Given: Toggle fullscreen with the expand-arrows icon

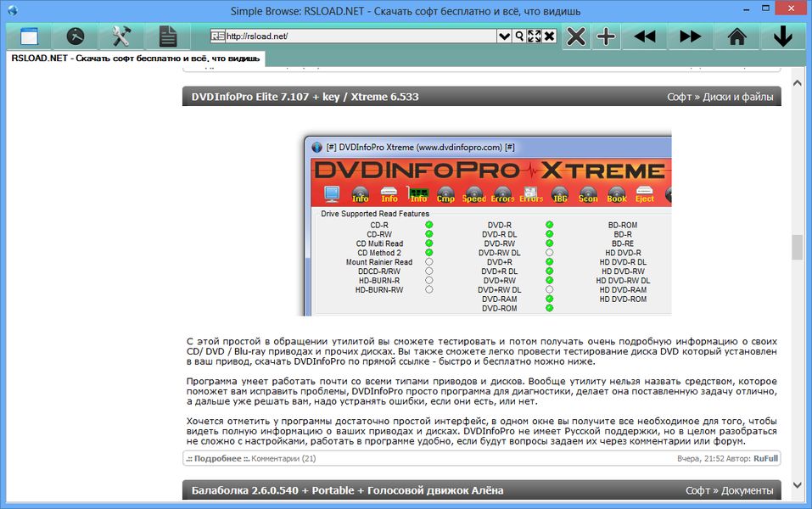Looking at the screenshot, I should tap(535, 36).
